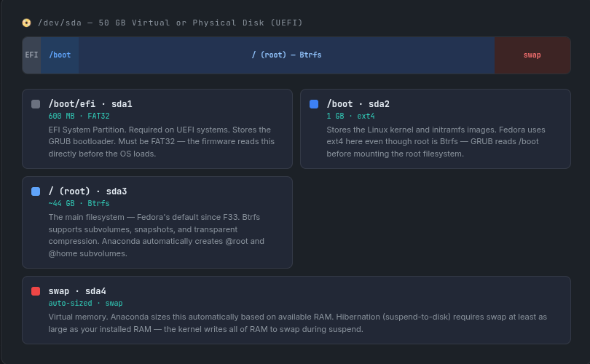Click the ~44 GB · Btrfs label
590x364 pixels.
(x=79, y=203)
